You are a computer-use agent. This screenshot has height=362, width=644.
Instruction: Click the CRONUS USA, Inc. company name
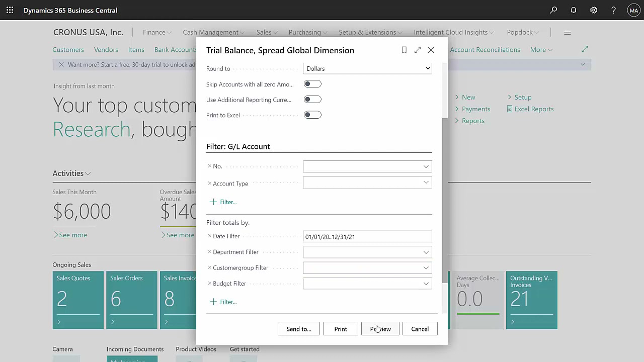point(88,32)
